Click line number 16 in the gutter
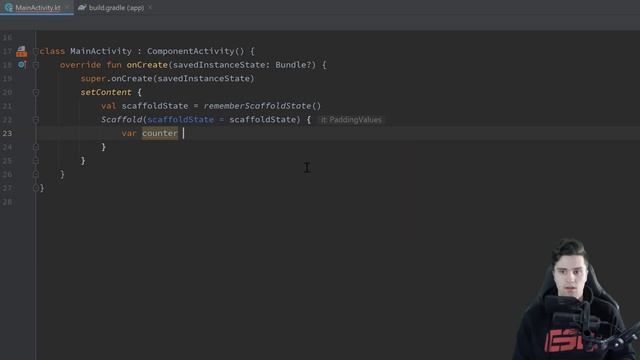 tap(7, 38)
